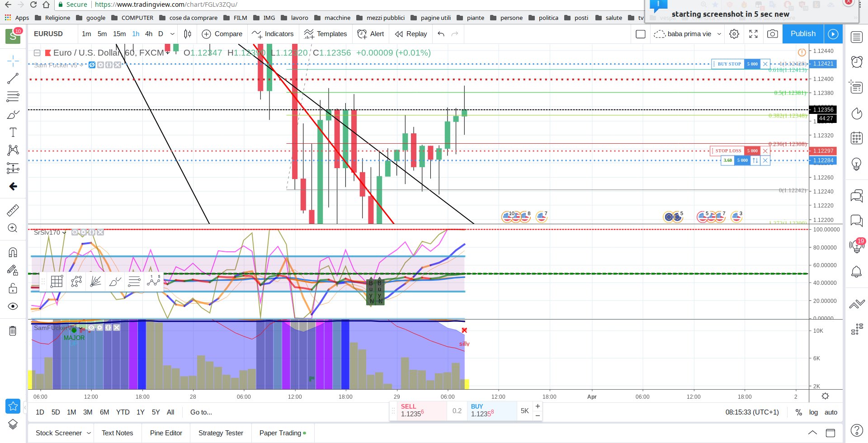Cancel the BUY STOP order with X
This screenshot has width=868, height=443.
tap(765, 64)
